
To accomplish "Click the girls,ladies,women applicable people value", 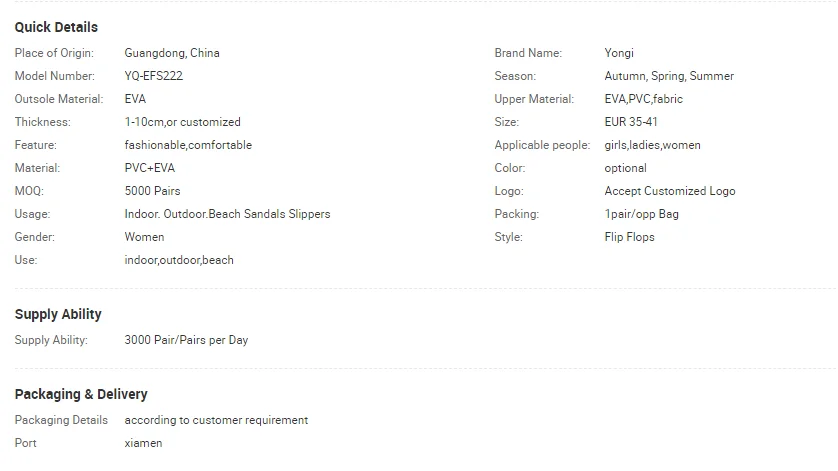I will click(653, 145).
